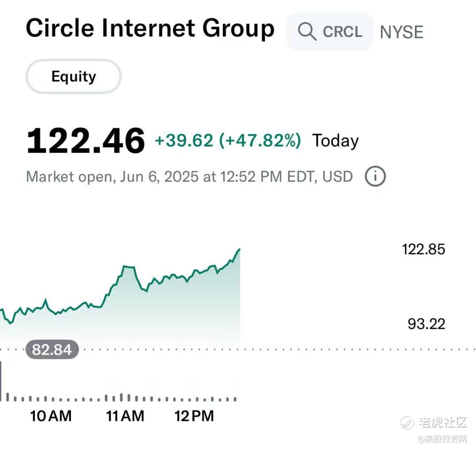
Task: Click the 93.22 price axis label
Action: coord(426,324)
